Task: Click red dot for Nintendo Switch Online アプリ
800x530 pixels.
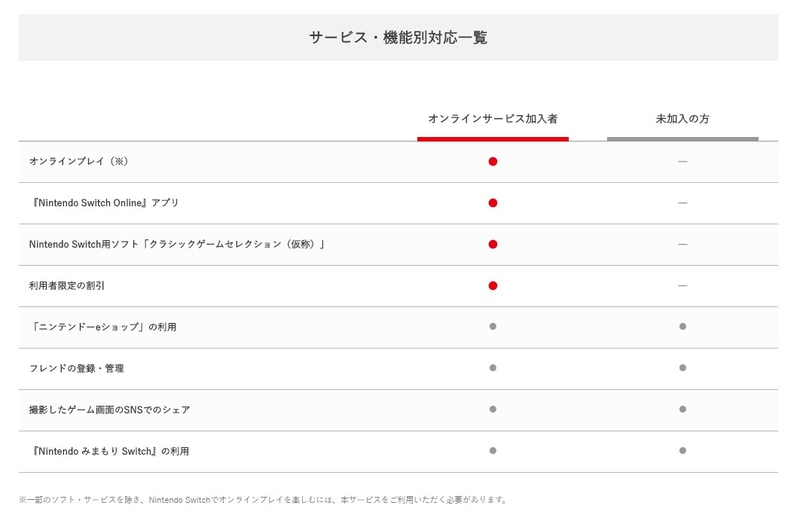Action: pos(493,203)
